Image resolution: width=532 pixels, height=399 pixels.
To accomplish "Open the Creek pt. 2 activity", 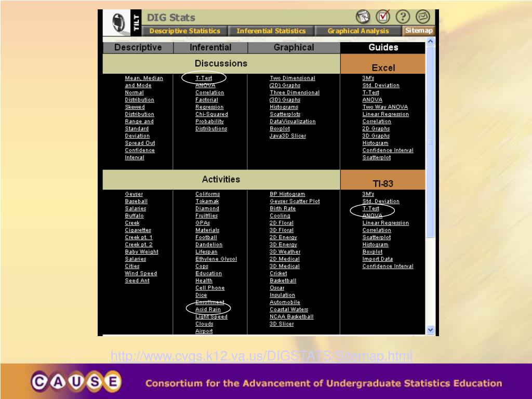I will click(x=138, y=244).
